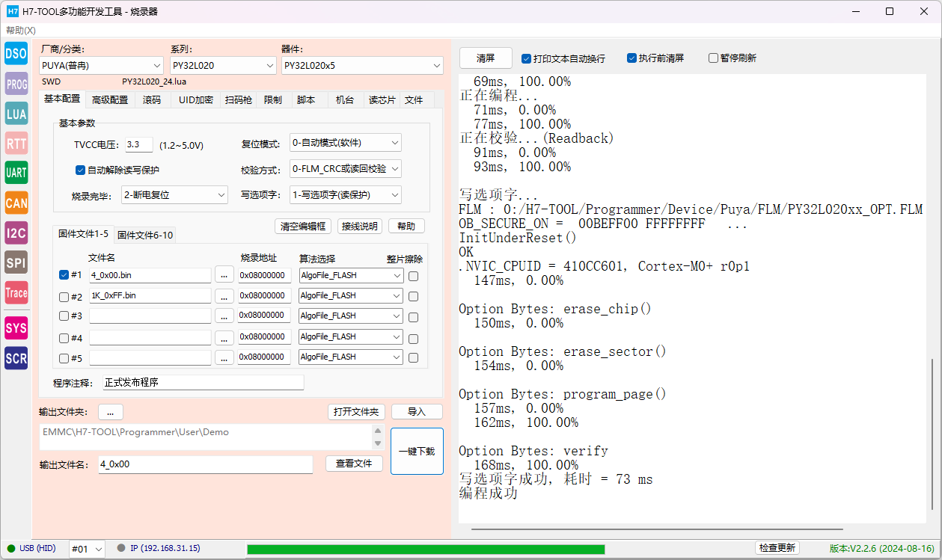Viewport: 942px width, 560px height.
Task: Switch to the 滚码 tab
Action: pos(152,99)
